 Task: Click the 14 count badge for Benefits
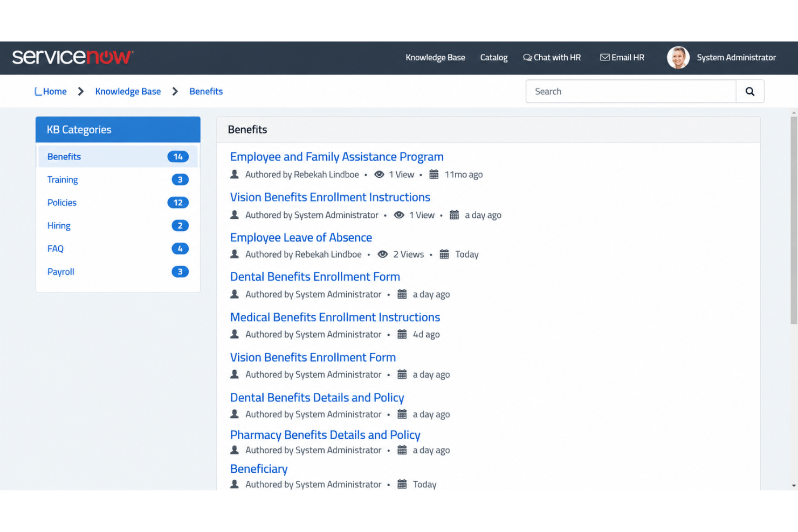pyautogui.click(x=178, y=157)
